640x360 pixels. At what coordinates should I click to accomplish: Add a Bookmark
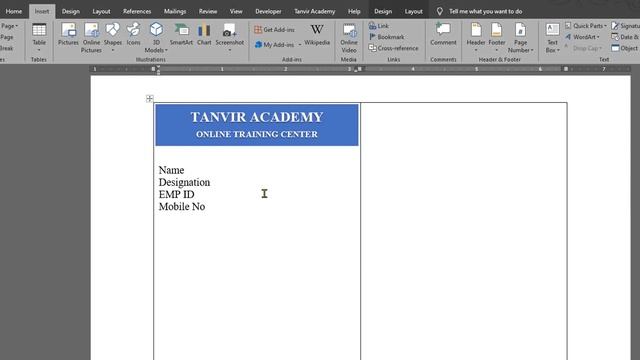tap(387, 37)
